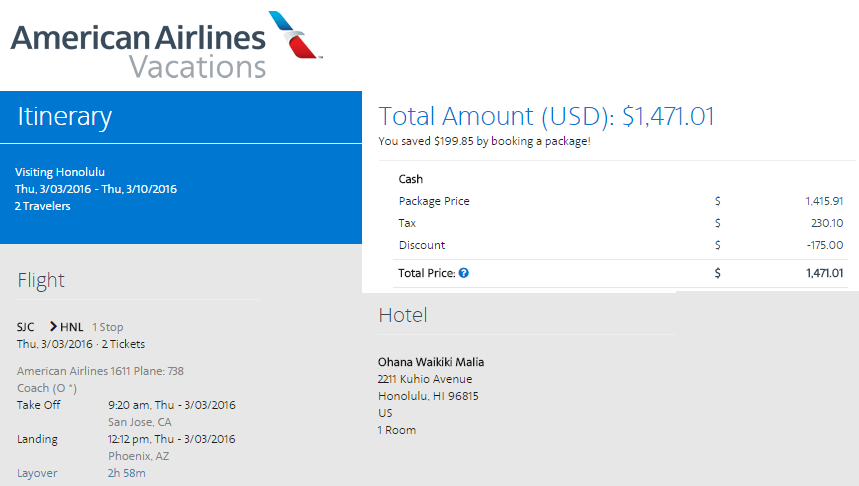Screen dimensions: 859x486
Task: Click the American Airlines 1611 flight details
Action: click(100, 371)
